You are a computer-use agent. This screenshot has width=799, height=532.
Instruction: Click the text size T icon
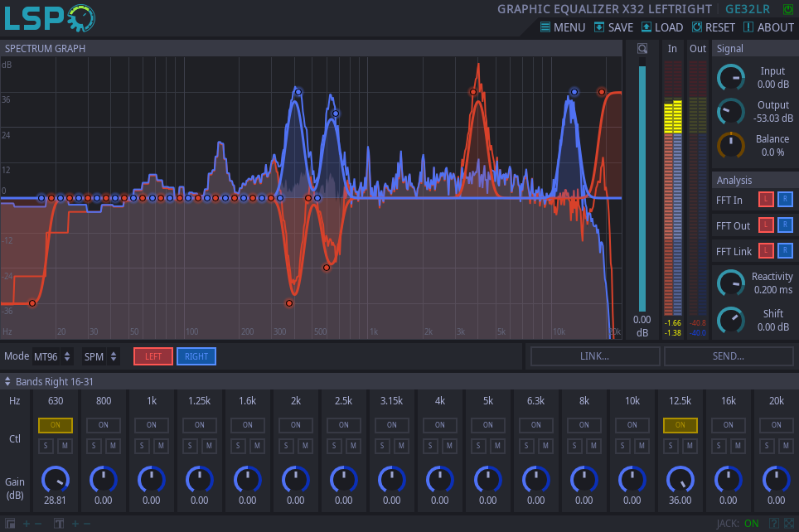point(59,524)
